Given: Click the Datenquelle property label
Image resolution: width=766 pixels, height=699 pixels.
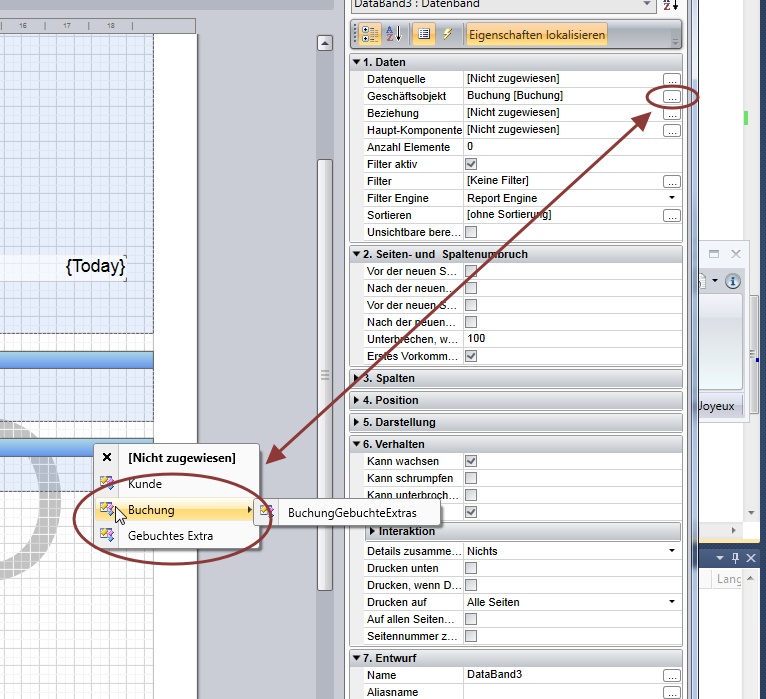Looking at the screenshot, I should point(396,79).
